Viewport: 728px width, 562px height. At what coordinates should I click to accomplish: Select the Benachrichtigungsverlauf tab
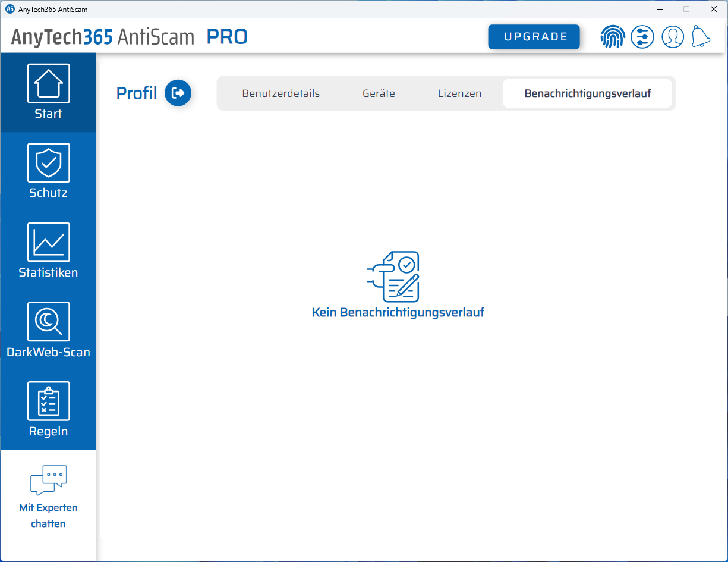588,93
